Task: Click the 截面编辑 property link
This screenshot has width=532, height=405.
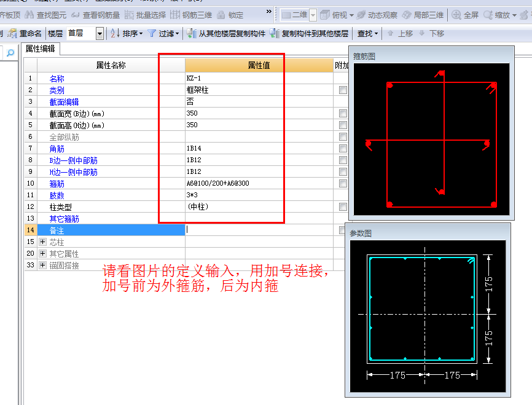Action: tap(64, 102)
